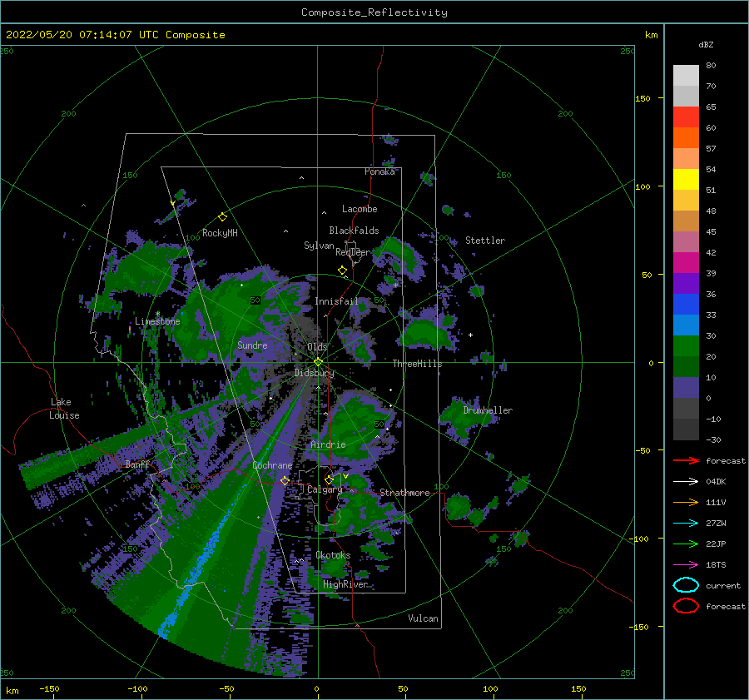Select the slate purple 10 dBZ swatch
The width and height of the screenshot is (749, 700).
[x=686, y=387]
